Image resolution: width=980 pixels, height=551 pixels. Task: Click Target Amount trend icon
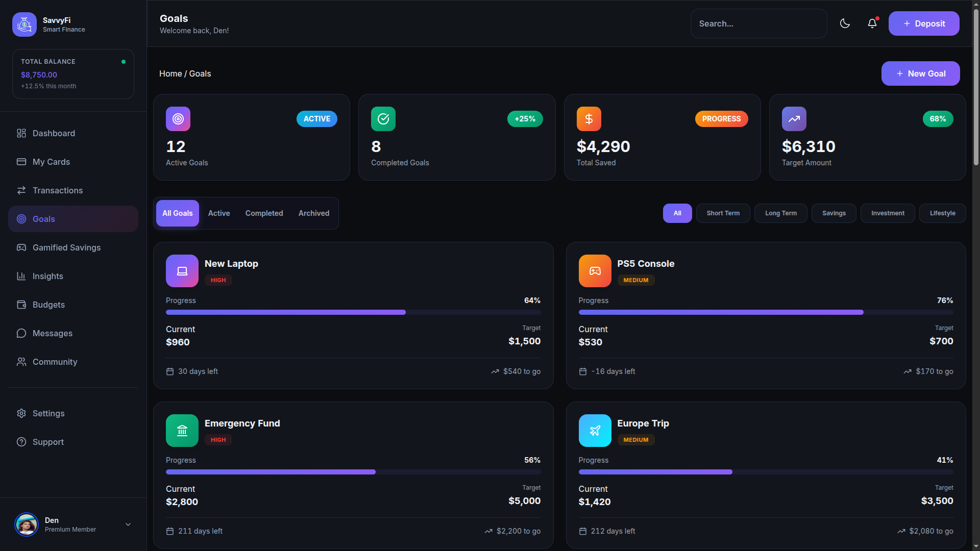(794, 119)
